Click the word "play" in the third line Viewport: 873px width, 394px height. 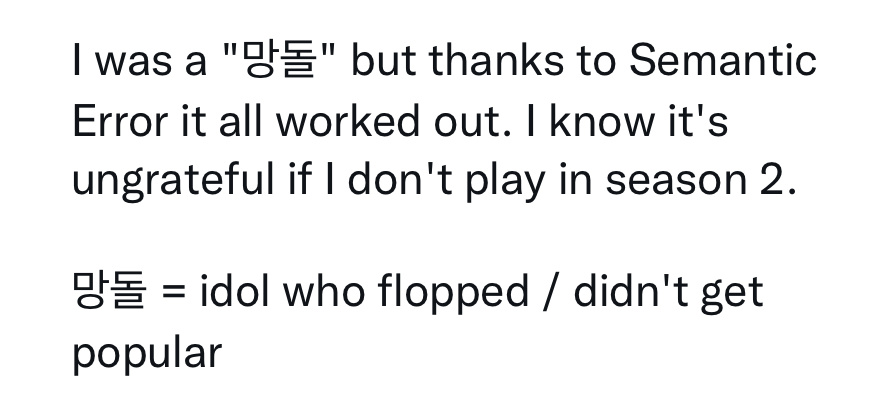tap(504, 181)
